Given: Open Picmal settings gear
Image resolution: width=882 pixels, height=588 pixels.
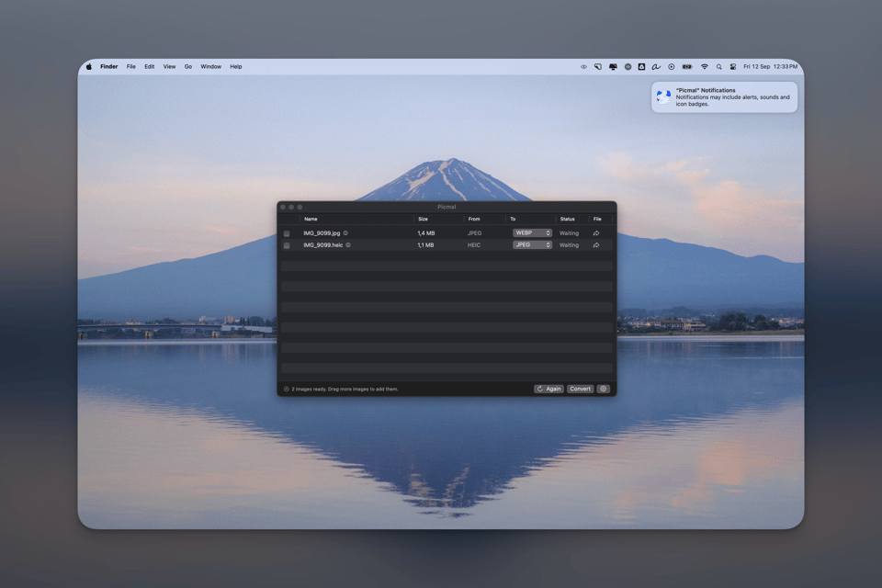Looking at the screenshot, I should (x=604, y=389).
